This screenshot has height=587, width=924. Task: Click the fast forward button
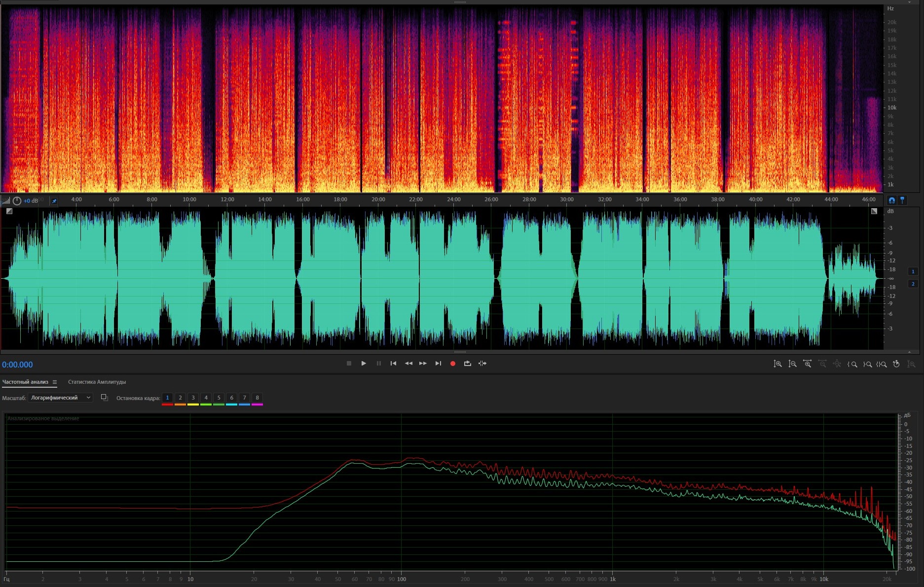click(423, 364)
